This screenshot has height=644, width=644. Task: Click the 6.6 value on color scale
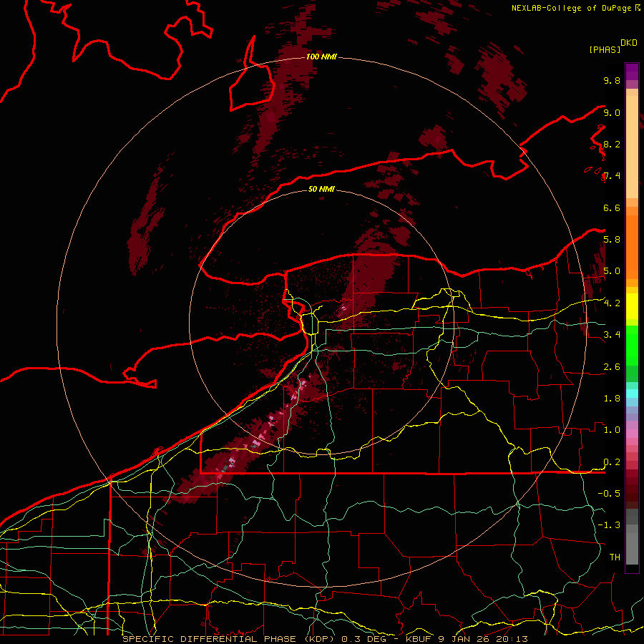click(612, 208)
